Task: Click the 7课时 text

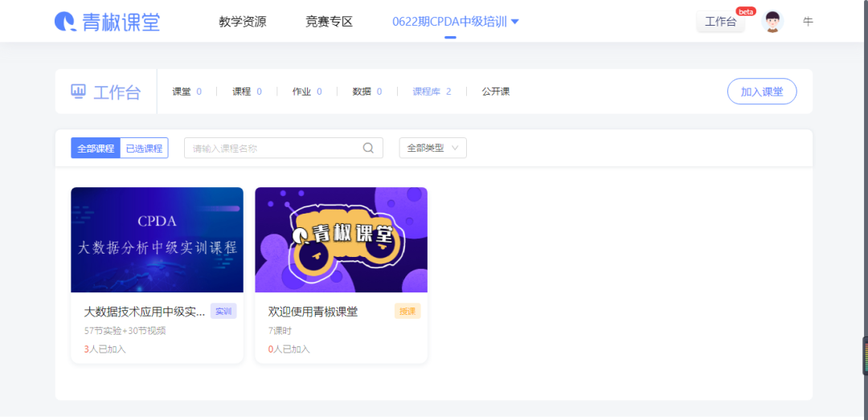Action: tap(280, 331)
